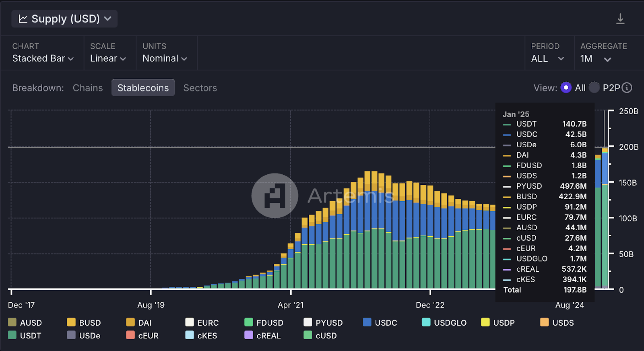The image size is (644, 351).
Task: Click tooltip Total value 197.8B
Action: (575, 290)
